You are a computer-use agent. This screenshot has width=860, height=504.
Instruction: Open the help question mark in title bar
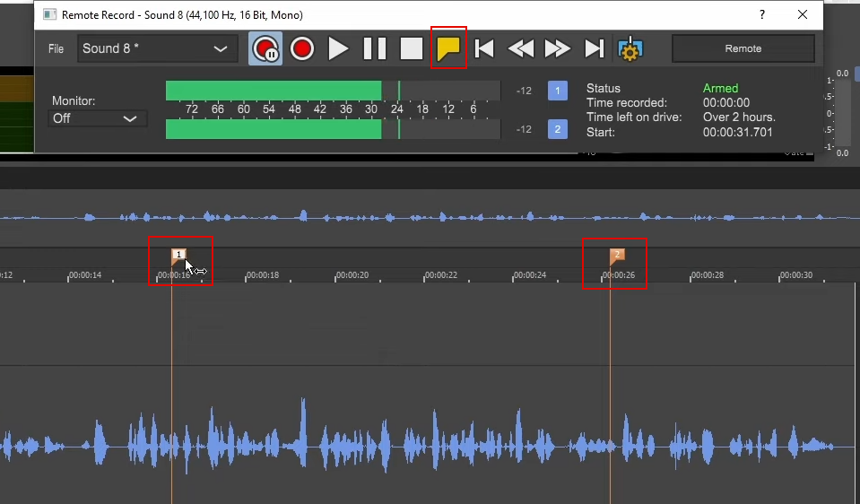tap(762, 15)
